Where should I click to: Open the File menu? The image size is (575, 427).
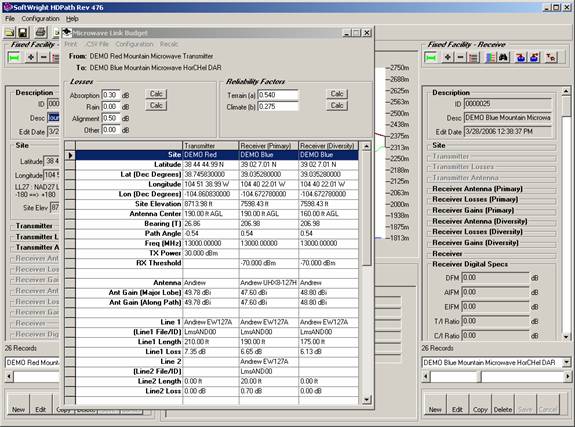[10, 19]
